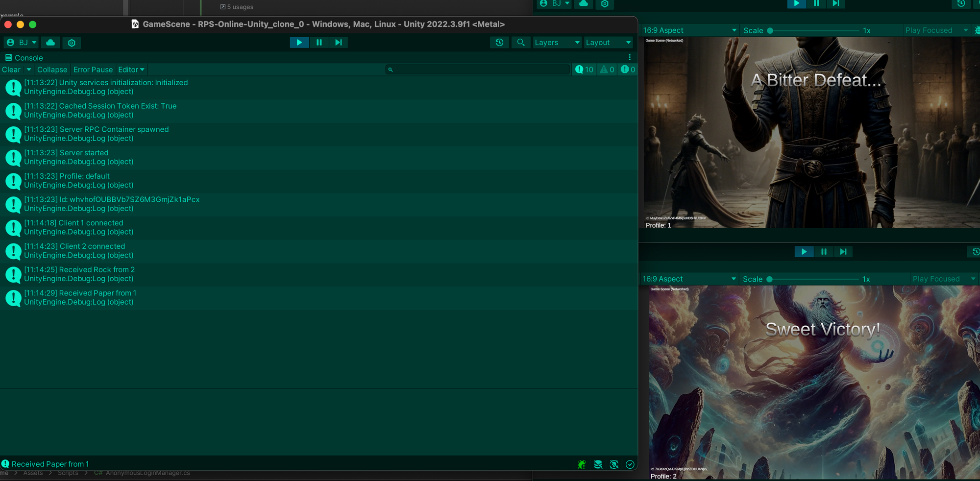Open the Layout dropdown

pos(608,43)
